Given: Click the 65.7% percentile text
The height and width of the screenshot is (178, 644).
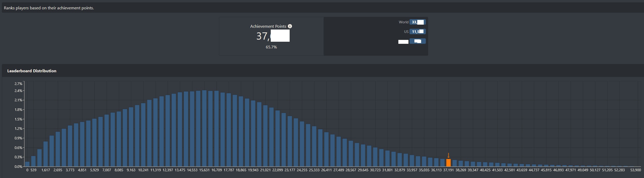Looking at the screenshot, I should coord(271,47).
